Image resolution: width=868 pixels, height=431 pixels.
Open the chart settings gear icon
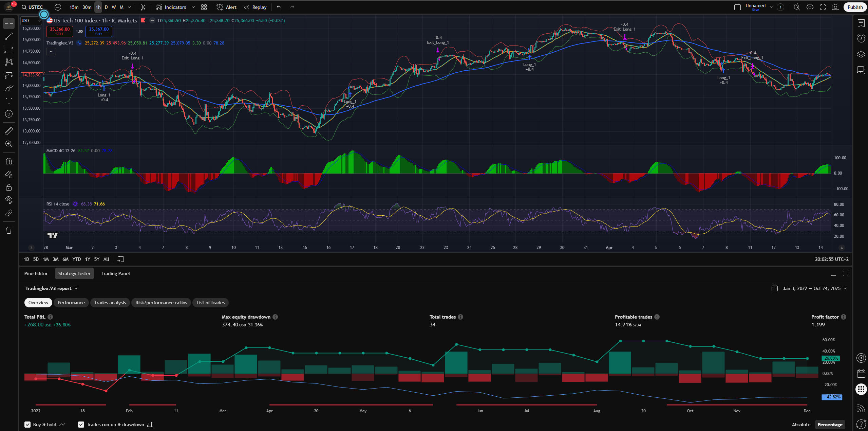(x=810, y=7)
